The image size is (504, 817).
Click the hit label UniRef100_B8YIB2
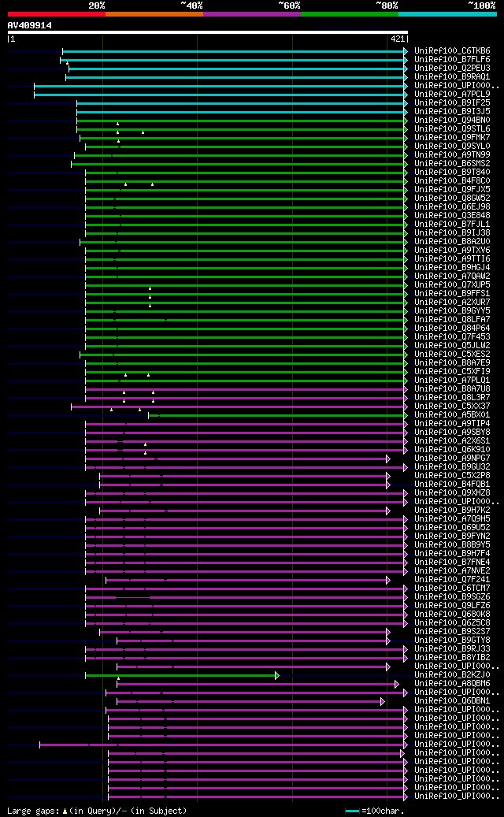coord(452,658)
